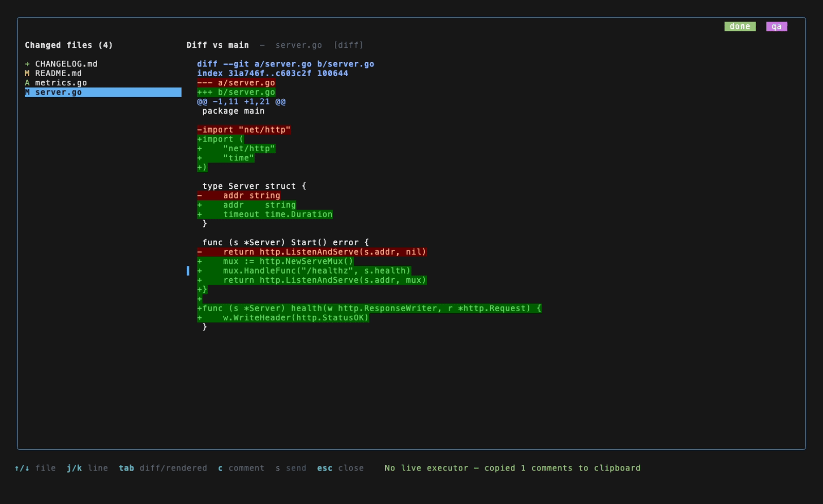Click the No live executor status message

click(x=513, y=468)
